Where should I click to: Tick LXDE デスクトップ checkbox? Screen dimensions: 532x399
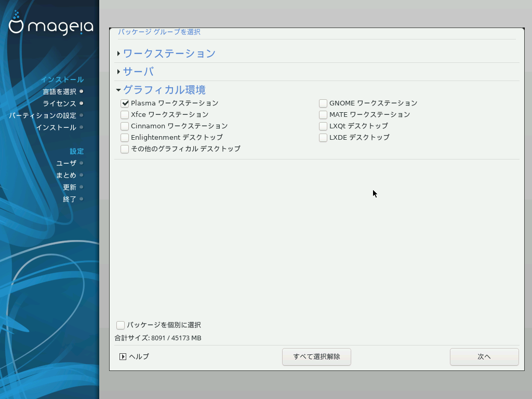coord(323,137)
